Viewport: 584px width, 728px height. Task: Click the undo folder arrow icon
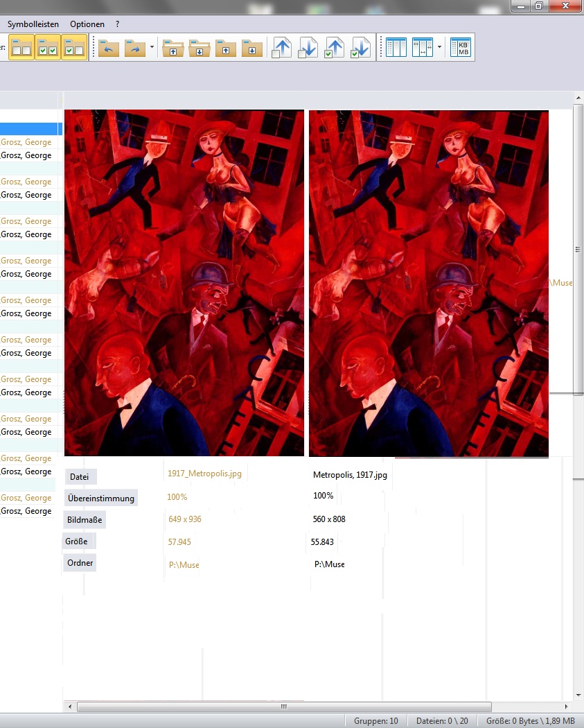(109, 48)
